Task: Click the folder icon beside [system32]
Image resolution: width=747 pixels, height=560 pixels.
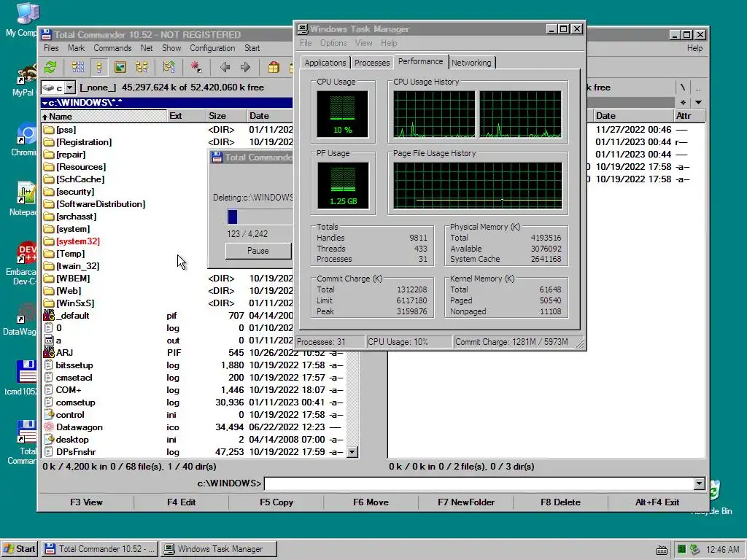Action: [x=49, y=241]
